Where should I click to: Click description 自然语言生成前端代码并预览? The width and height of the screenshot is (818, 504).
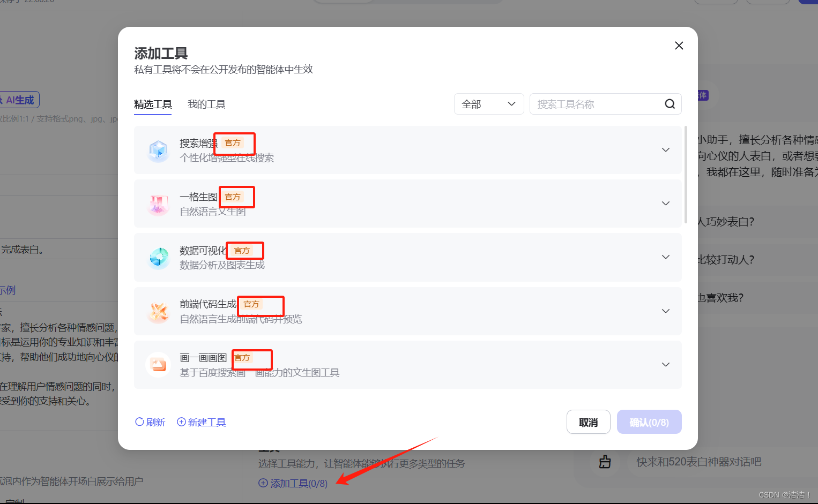tap(241, 319)
